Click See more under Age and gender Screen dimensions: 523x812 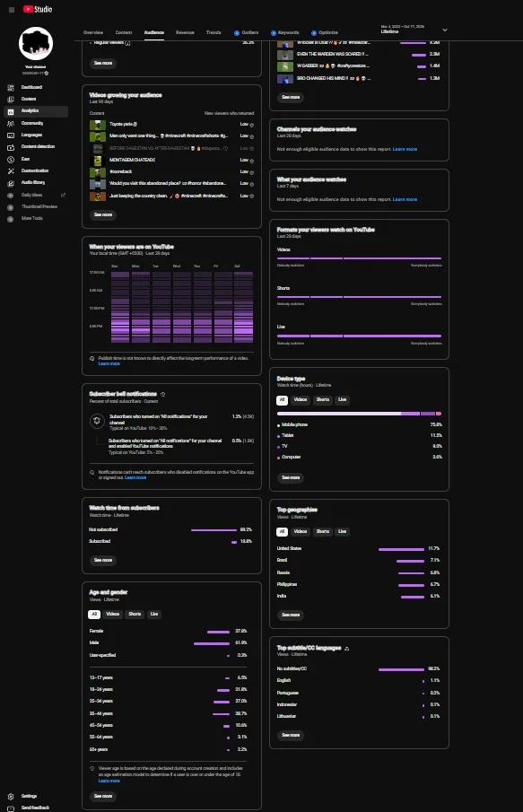(103, 796)
